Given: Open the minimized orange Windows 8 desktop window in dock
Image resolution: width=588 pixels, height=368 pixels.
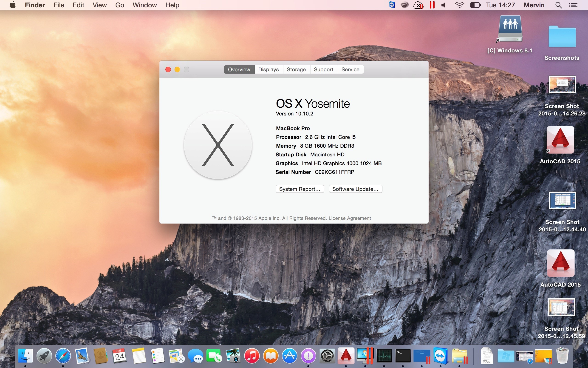Looking at the screenshot, I should click(543, 356).
